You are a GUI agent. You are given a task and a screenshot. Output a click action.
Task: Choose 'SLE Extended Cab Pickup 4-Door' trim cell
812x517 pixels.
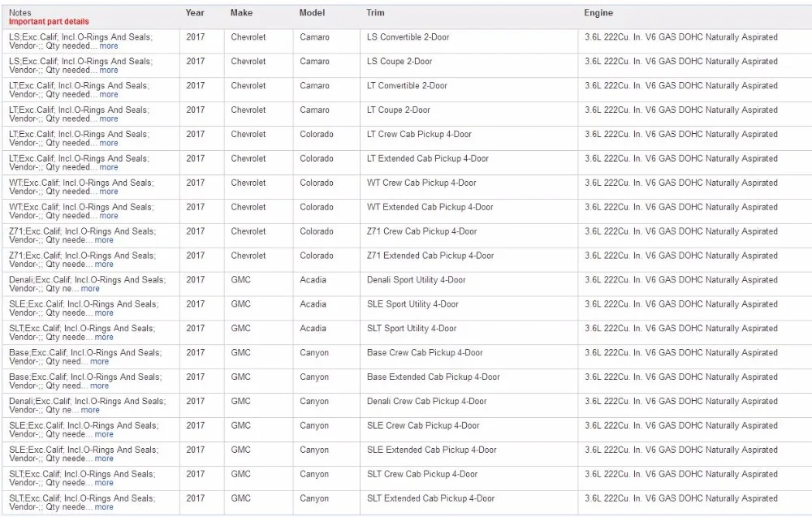pos(432,450)
